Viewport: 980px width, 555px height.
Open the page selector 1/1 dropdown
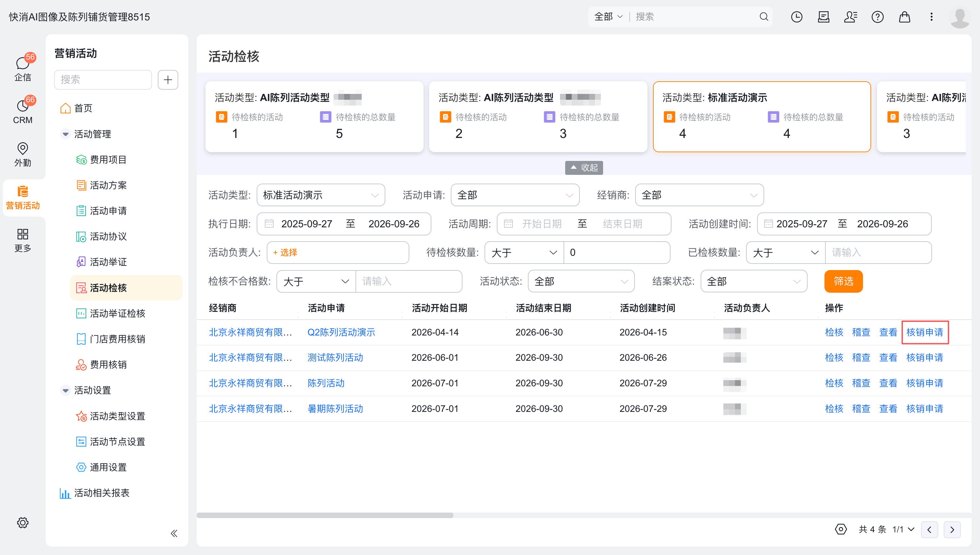click(903, 529)
